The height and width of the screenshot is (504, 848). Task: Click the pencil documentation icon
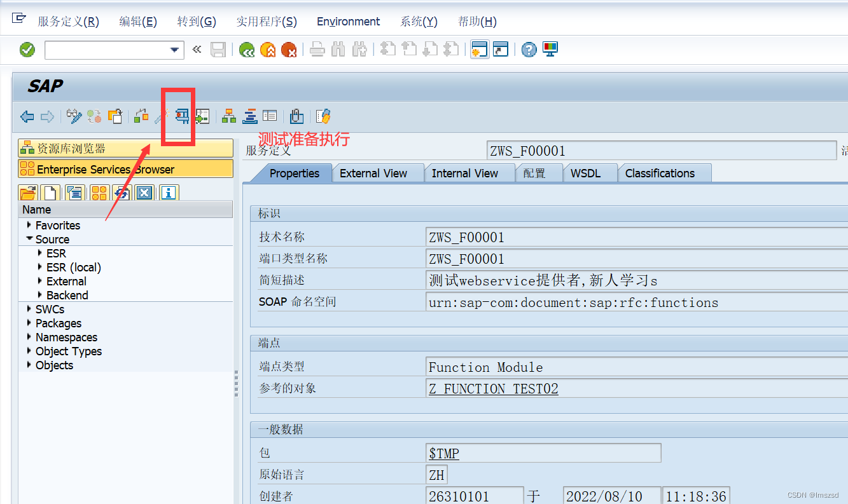click(x=324, y=116)
